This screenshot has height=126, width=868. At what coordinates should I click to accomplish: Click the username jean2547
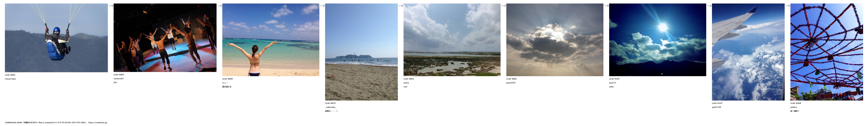[511, 83]
